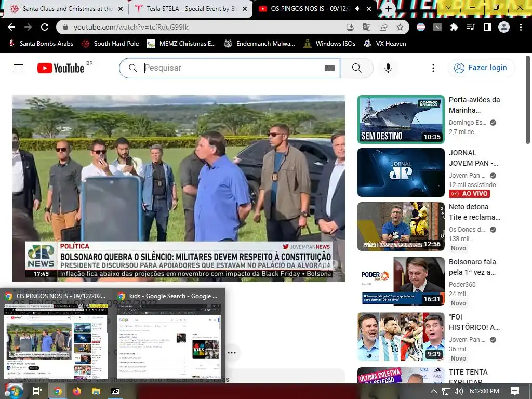Open the FOI HISTÓRICO video thumbnail
This screenshot has width=532, height=399.
tap(401, 337)
